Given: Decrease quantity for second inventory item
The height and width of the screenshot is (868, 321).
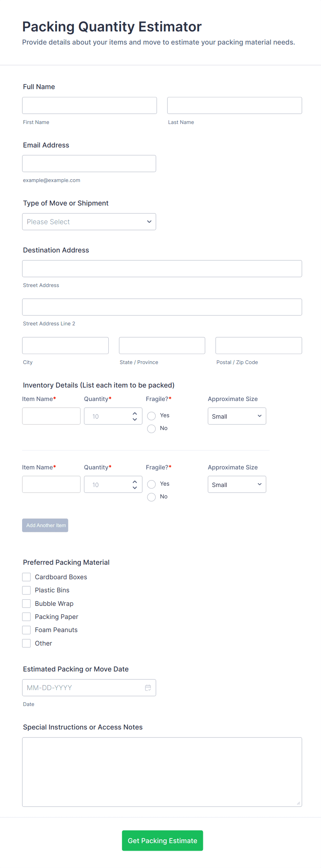Looking at the screenshot, I should click(x=135, y=488).
